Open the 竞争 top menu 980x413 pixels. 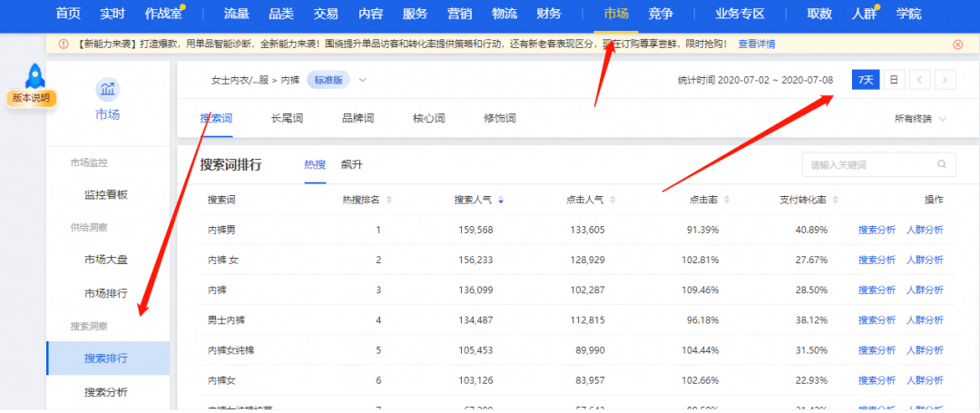coord(661,14)
